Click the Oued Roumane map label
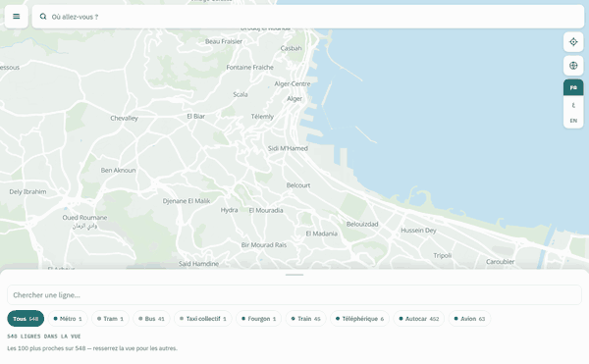Screen dimensions: 589x364 tap(84, 218)
